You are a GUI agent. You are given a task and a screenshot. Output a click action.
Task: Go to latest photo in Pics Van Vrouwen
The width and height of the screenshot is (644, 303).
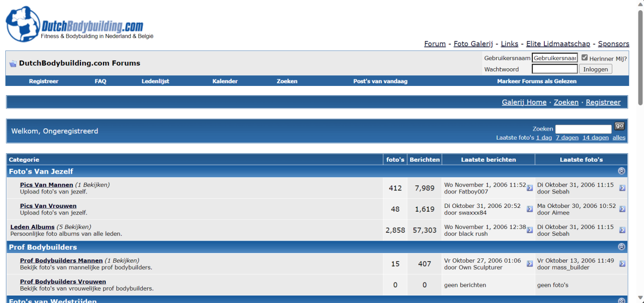(622, 209)
